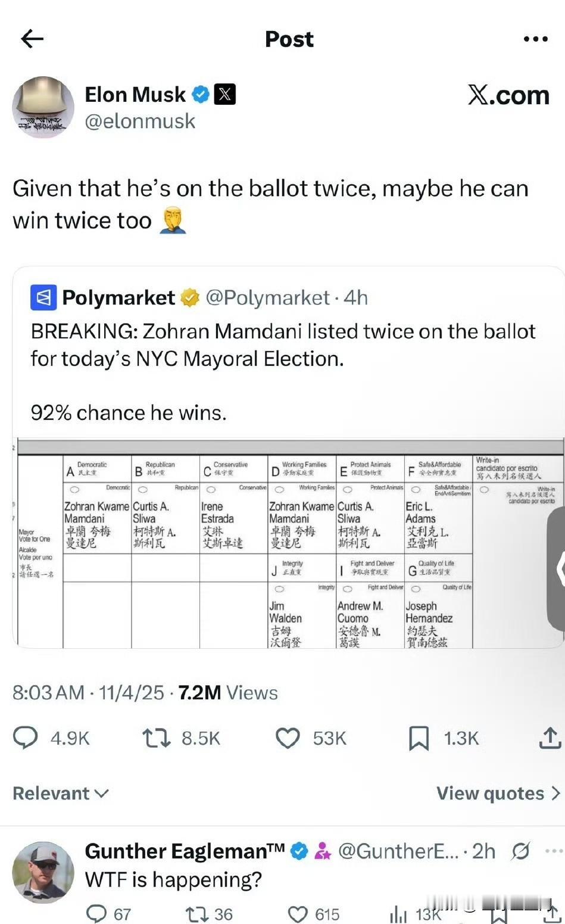This screenshot has width=565, height=924.
Task: Open View quotes link
Action: [x=498, y=794]
